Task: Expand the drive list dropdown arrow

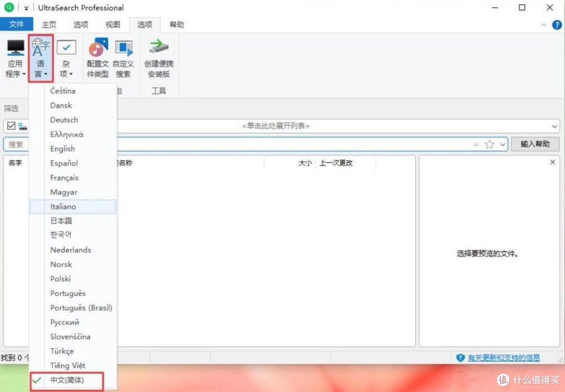Action: pyautogui.click(x=554, y=126)
